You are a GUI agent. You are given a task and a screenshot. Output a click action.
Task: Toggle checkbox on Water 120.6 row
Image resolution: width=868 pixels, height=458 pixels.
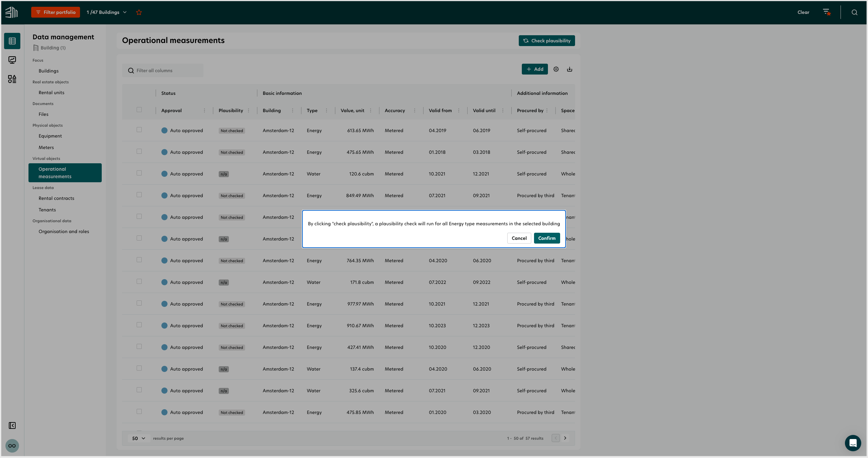point(139,174)
